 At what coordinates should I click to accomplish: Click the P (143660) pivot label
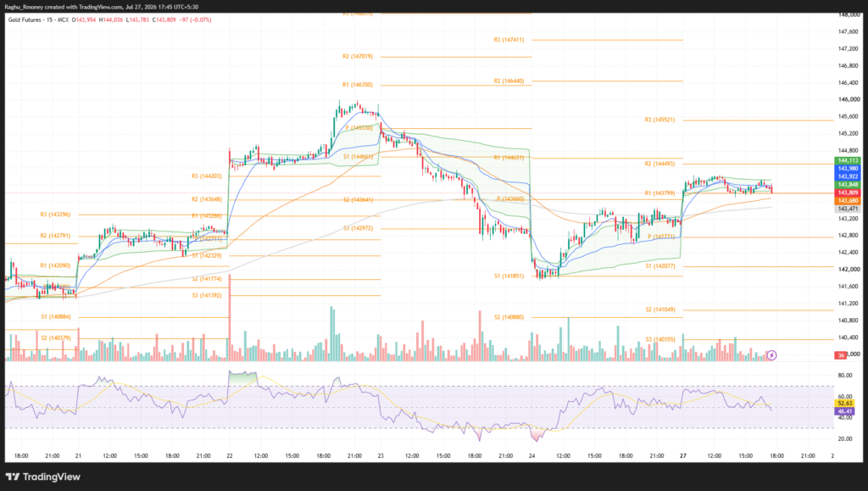click(x=510, y=198)
